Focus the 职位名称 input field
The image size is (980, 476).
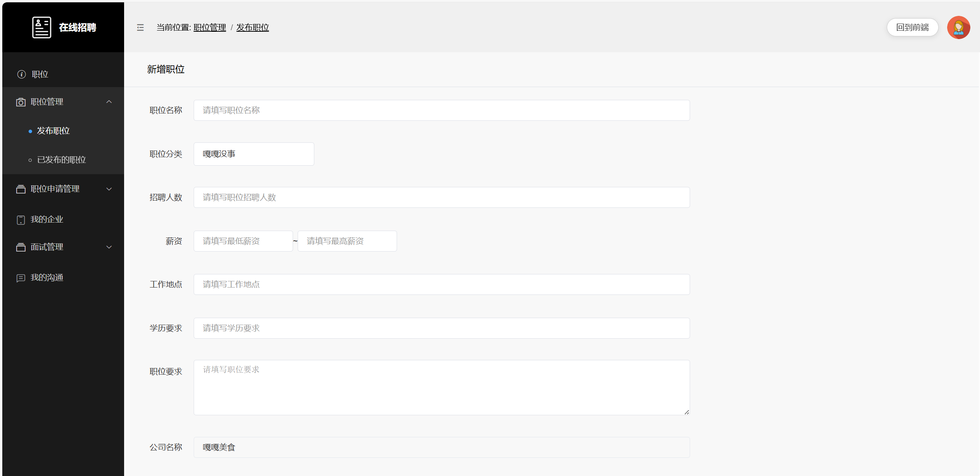[x=441, y=110]
